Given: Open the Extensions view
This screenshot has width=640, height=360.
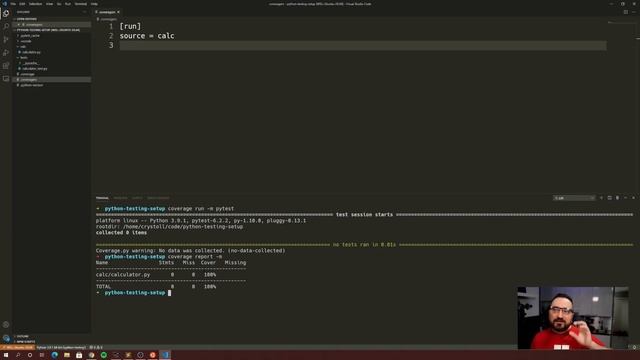Looking at the screenshot, I should (6, 66).
